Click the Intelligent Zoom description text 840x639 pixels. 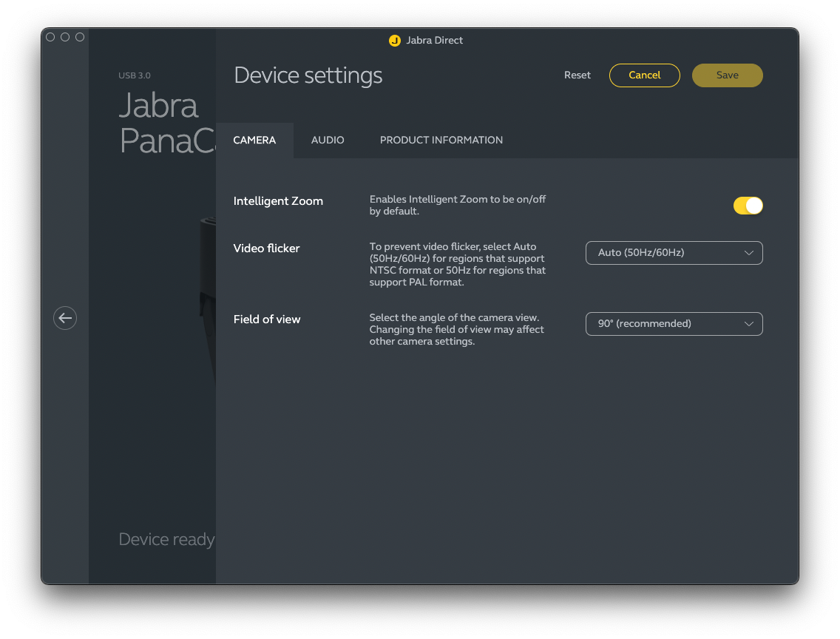(x=458, y=205)
